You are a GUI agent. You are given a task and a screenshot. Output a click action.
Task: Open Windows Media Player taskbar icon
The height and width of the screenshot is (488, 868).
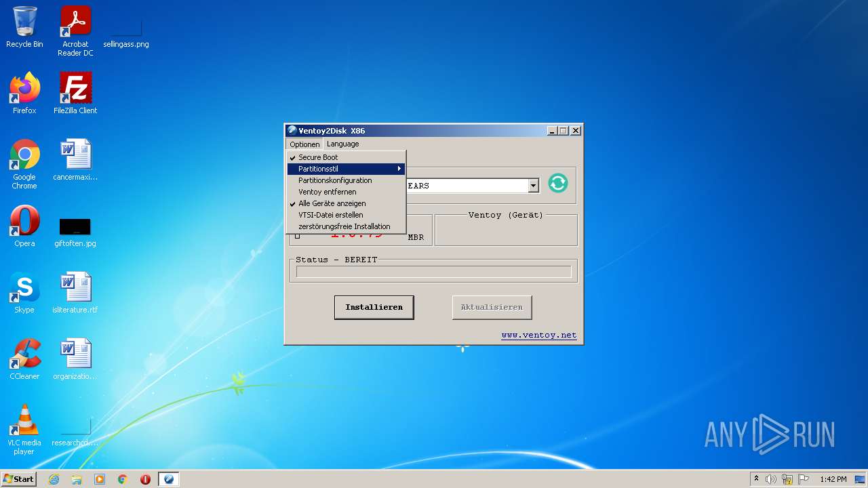[x=100, y=479]
